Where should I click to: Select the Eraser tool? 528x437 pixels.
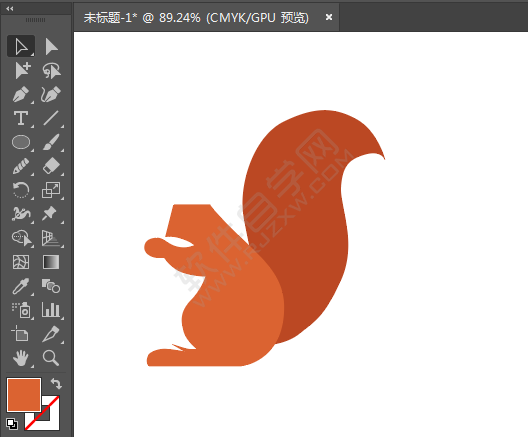[x=51, y=166]
